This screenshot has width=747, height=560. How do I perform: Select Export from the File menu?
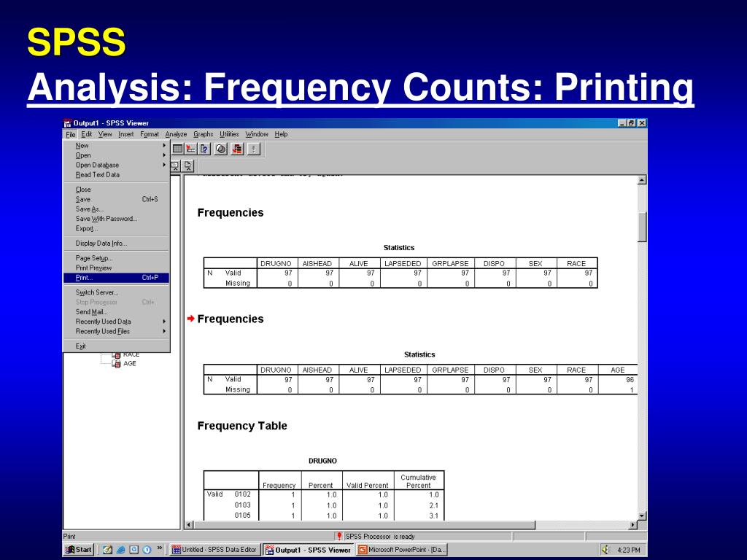(117, 228)
